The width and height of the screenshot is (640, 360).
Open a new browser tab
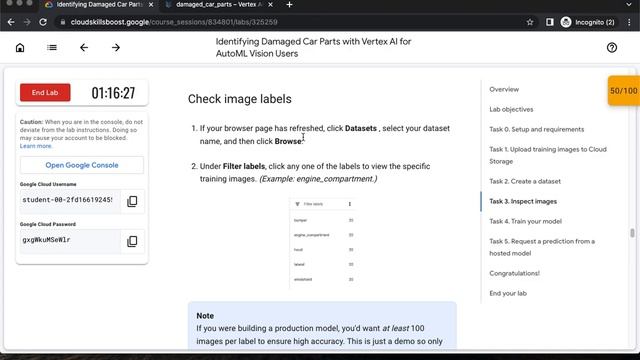pyautogui.click(x=289, y=4)
